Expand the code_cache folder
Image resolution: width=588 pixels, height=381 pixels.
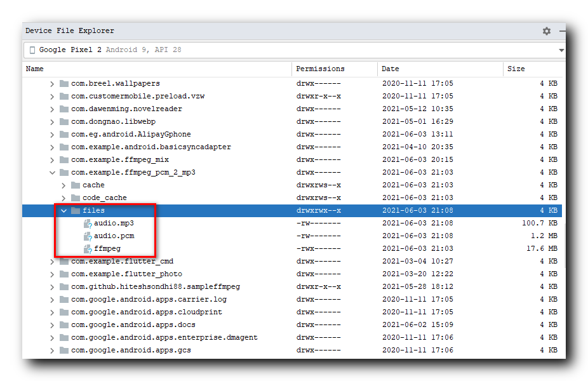(x=63, y=198)
